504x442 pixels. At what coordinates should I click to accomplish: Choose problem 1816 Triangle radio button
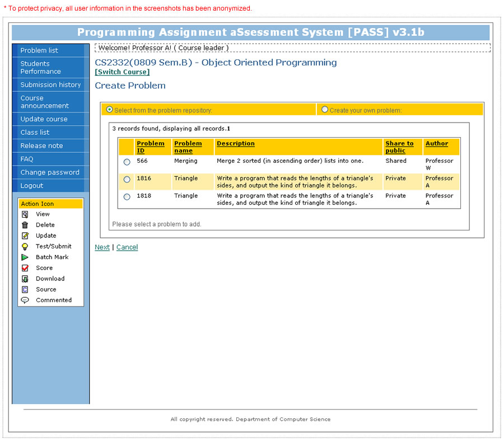coord(127,179)
